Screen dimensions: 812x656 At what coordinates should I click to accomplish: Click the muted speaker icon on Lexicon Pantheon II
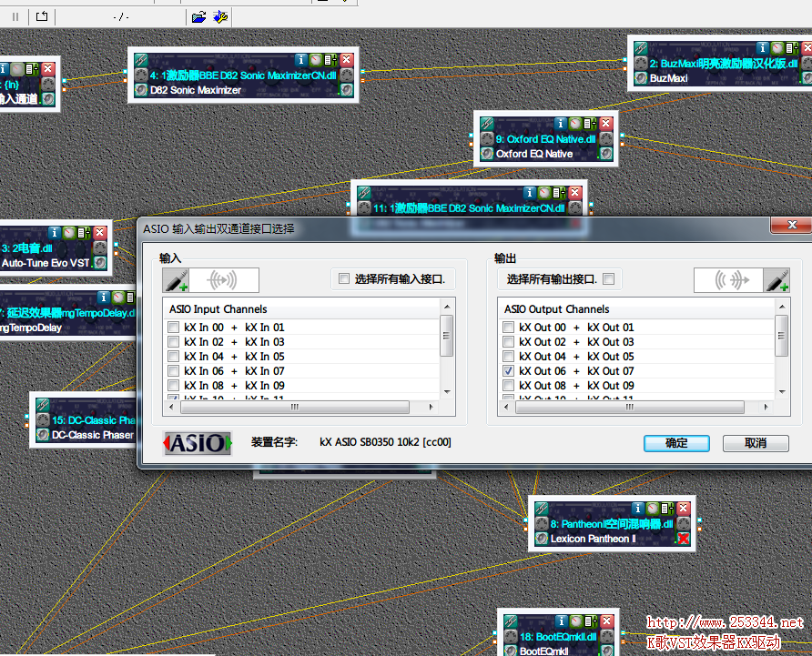pyautogui.click(x=684, y=539)
